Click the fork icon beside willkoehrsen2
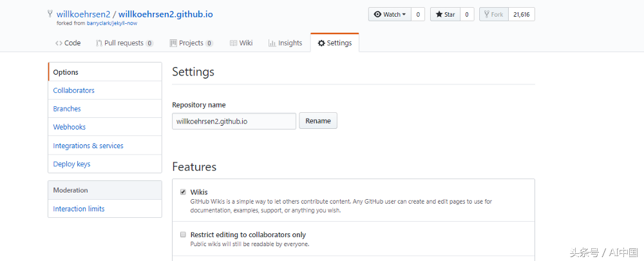This screenshot has height=261, width=644. coord(50,14)
